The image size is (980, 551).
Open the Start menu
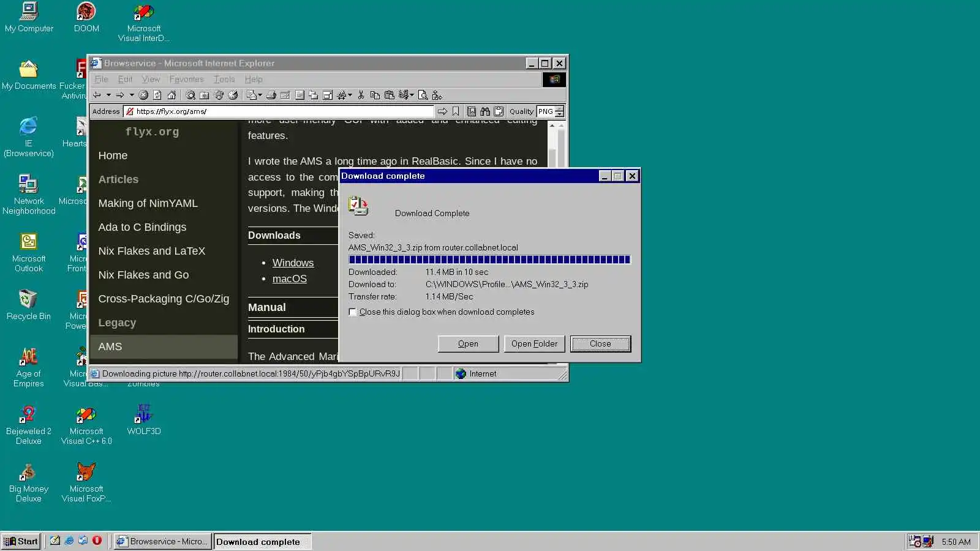[x=21, y=541]
